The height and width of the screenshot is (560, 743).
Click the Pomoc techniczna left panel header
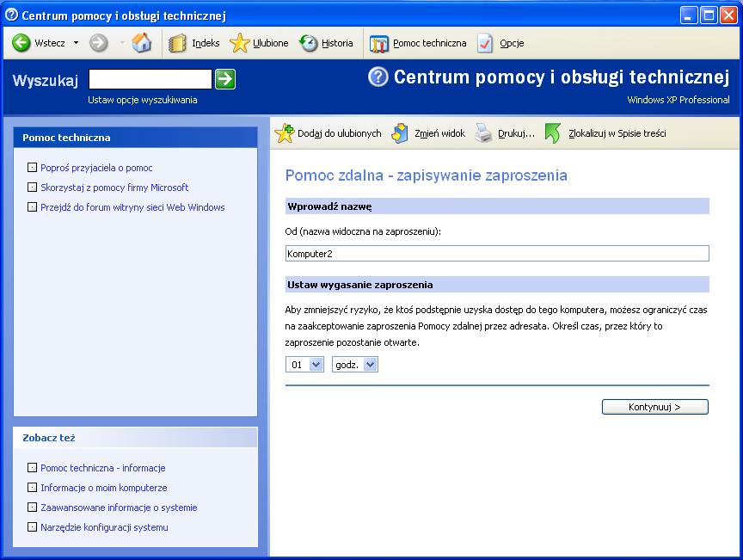136,138
